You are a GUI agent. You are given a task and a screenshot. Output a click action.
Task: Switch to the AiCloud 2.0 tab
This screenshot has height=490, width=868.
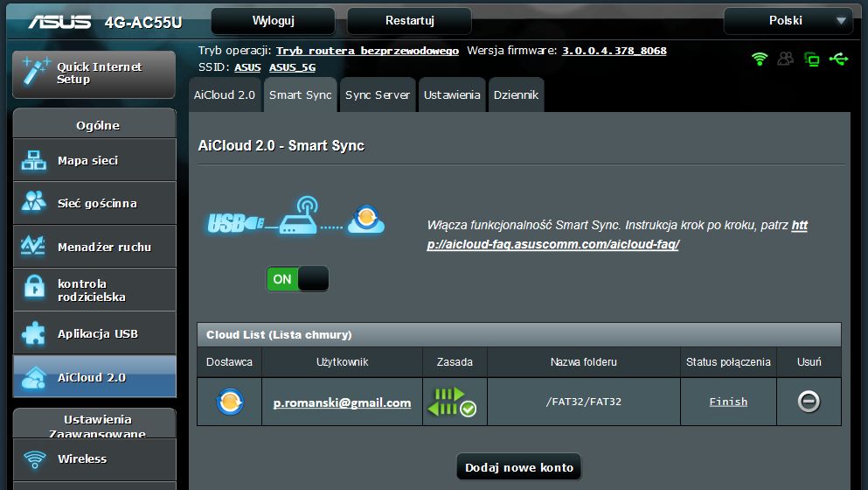(225, 94)
